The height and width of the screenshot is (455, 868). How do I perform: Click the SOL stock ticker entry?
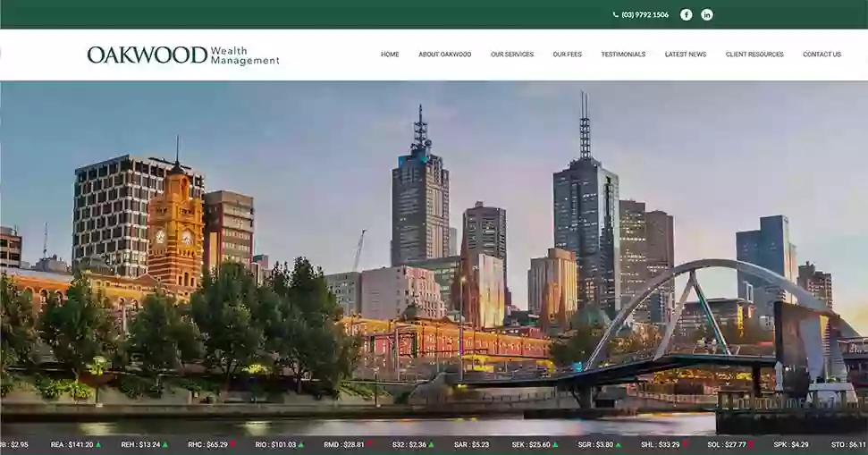point(726,444)
